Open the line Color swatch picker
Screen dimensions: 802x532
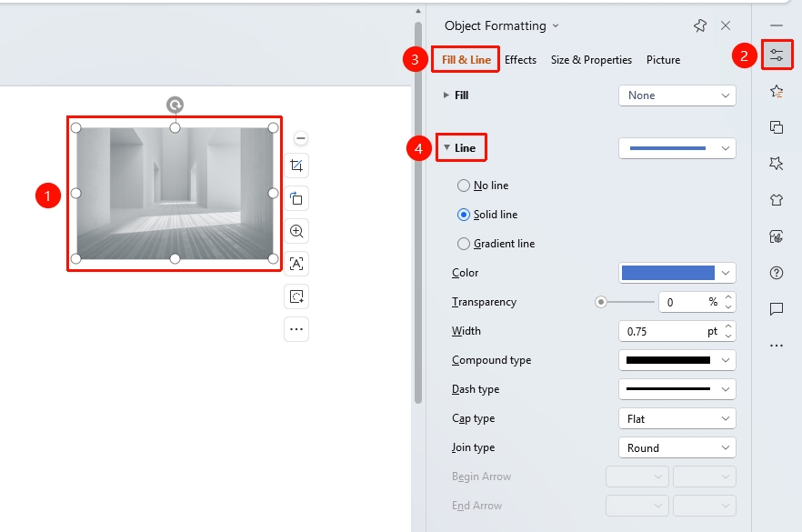tap(677, 273)
